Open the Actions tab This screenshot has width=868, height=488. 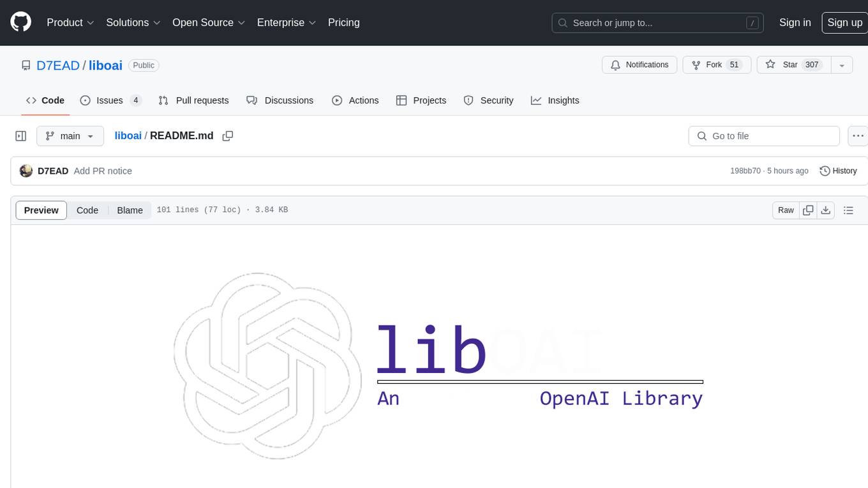[355, 100]
